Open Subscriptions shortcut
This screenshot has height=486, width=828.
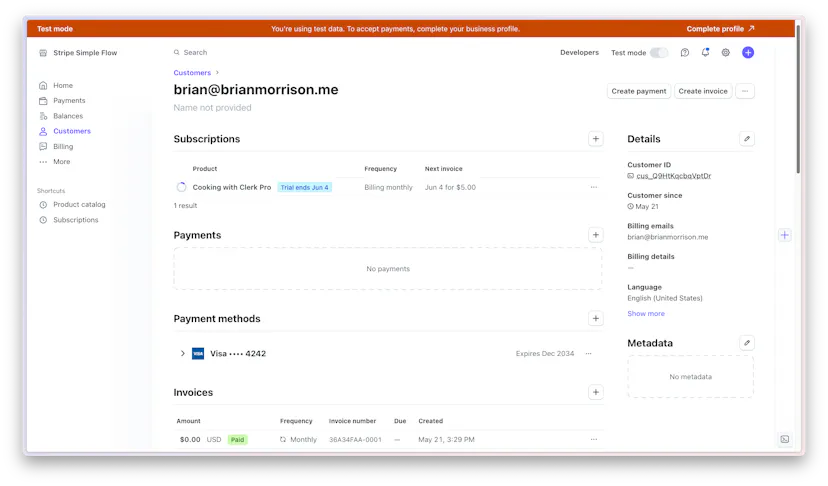(76, 220)
